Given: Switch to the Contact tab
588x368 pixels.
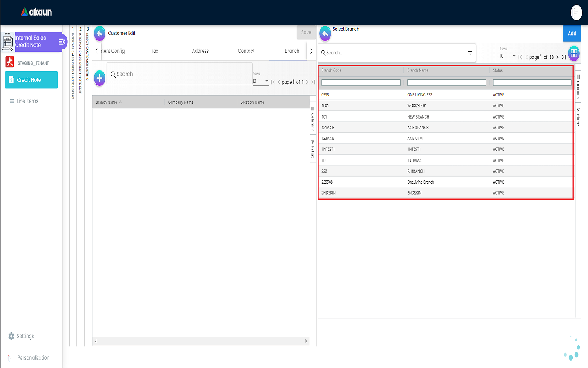Looking at the screenshot, I should click(246, 51).
